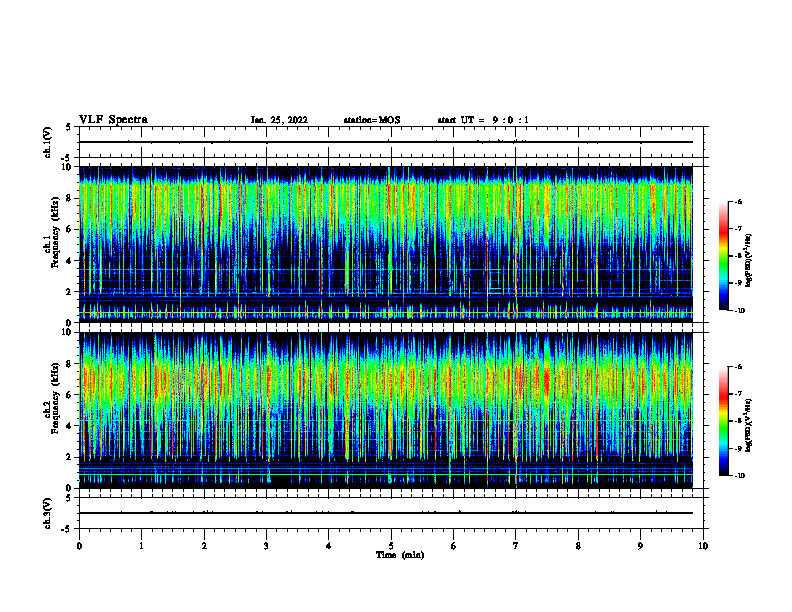Click time axis tick label "1"

click(x=141, y=546)
